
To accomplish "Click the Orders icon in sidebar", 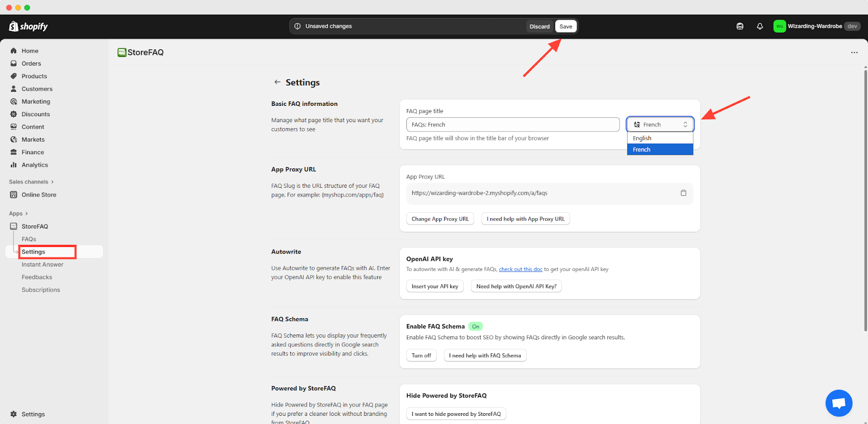I will click(x=14, y=64).
